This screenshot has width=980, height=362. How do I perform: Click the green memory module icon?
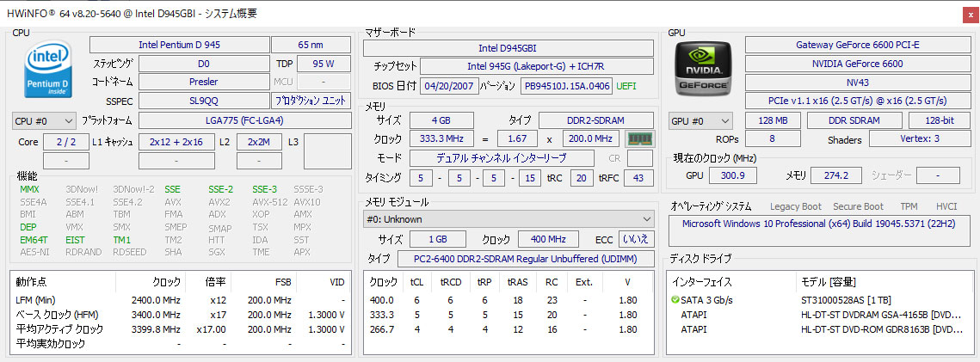(639, 138)
